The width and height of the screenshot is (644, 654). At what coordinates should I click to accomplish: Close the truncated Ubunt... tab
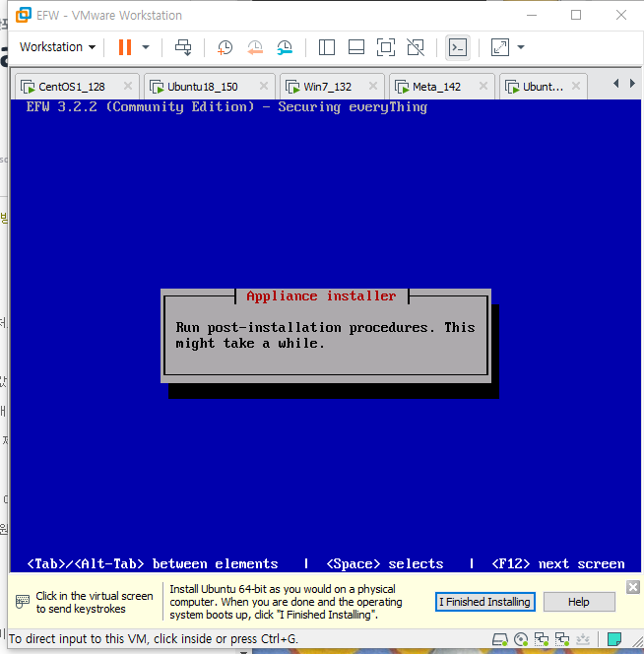pyautogui.click(x=576, y=86)
